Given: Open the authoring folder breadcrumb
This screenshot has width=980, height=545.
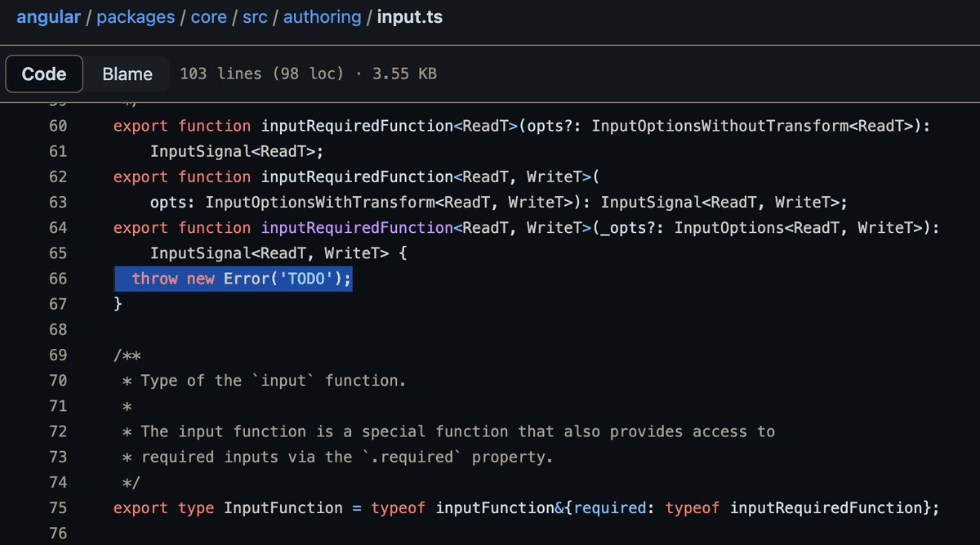Looking at the screenshot, I should tap(322, 16).
